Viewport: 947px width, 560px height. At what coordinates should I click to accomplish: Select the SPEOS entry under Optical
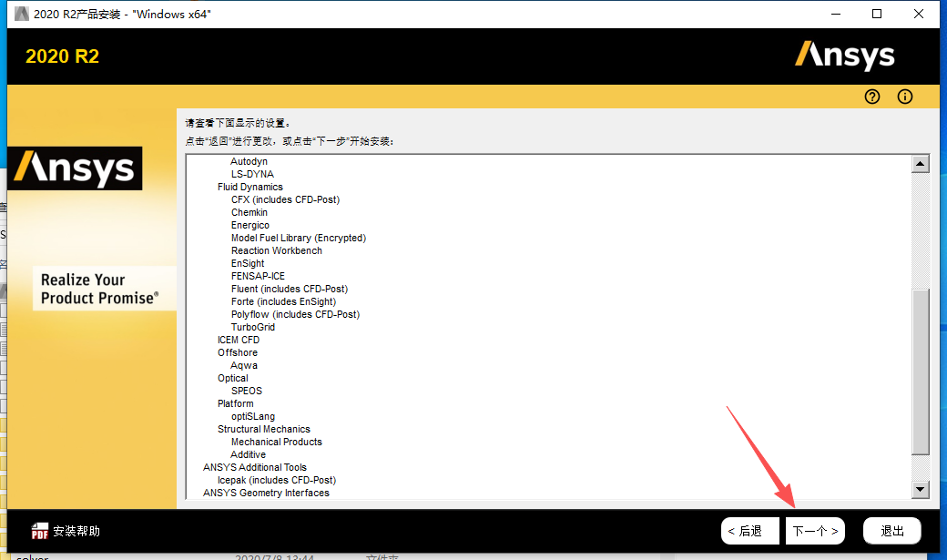246,391
